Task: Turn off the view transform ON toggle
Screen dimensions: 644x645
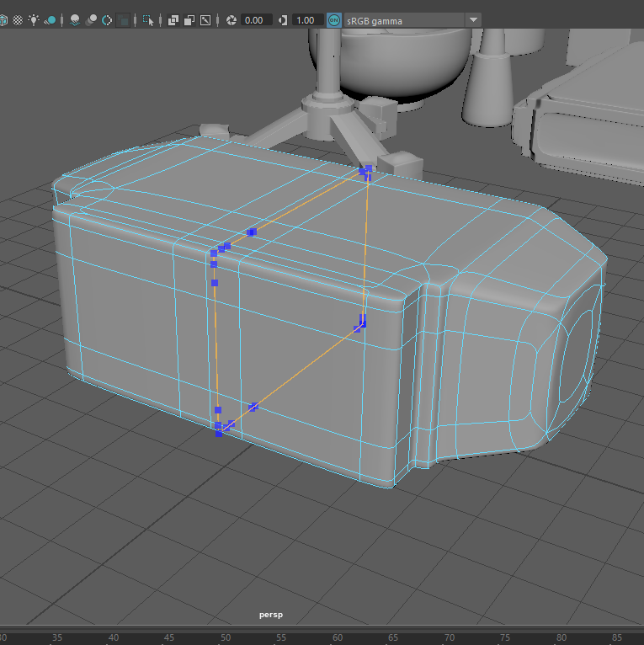Action: 334,19
